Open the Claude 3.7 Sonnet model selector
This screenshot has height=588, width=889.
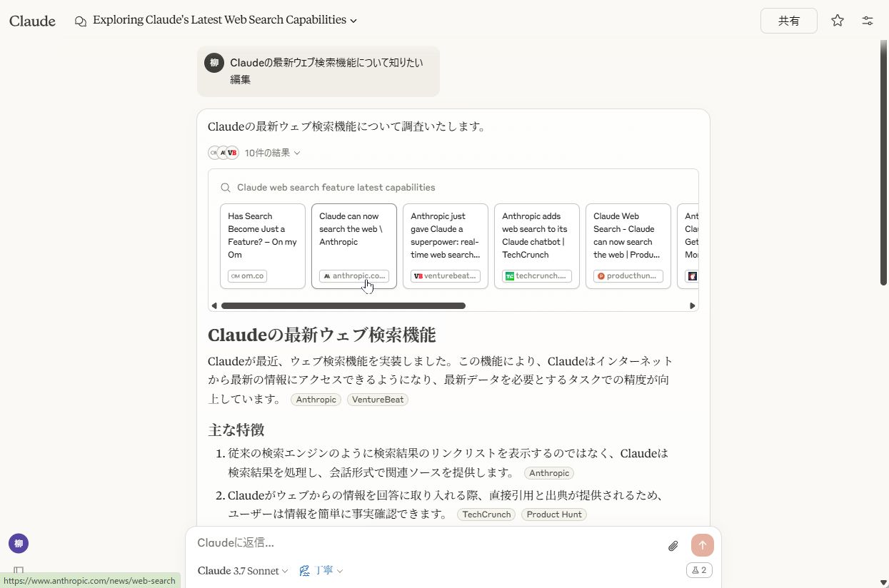tap(243, 571)
